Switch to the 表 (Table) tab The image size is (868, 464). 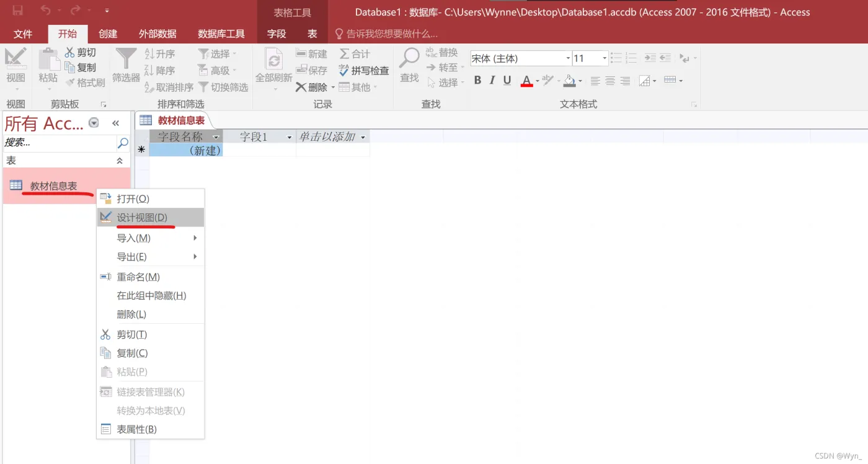312,33
